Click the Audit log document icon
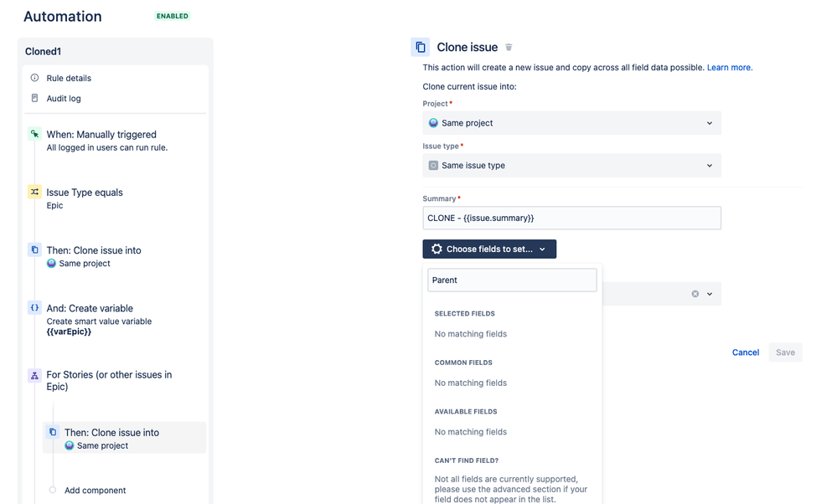This screenshot has width=837, height=504. click(x=34, y=98)
